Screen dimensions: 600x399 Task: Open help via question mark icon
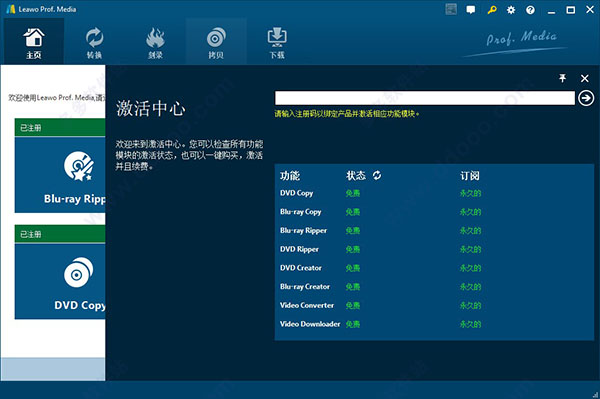pyautogui.click(x=530, y=10)
